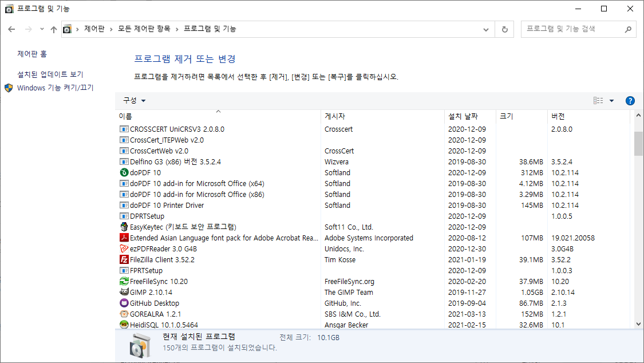
Task: Click the 2021-01-19 install date
Action: [x=467, y=259]
